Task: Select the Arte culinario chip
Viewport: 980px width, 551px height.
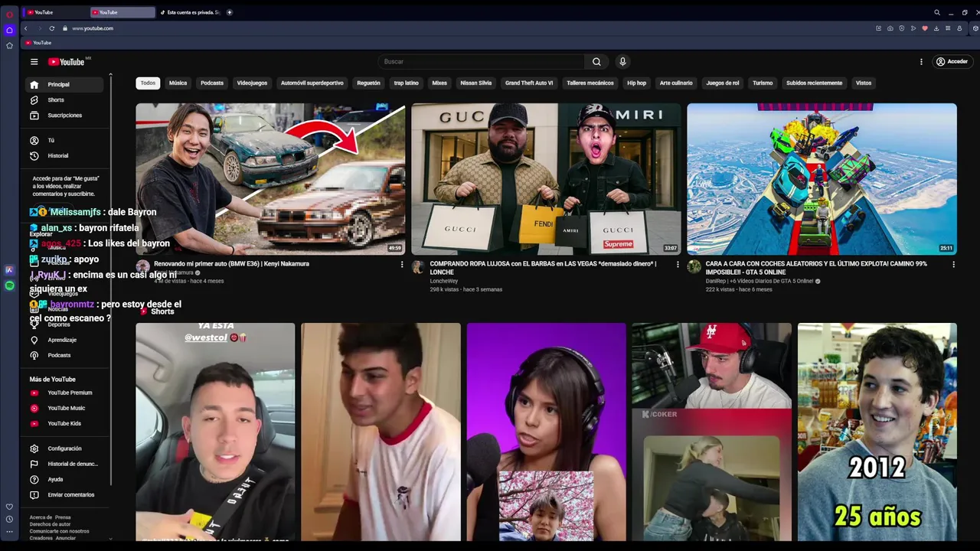Action: [676, 83]
